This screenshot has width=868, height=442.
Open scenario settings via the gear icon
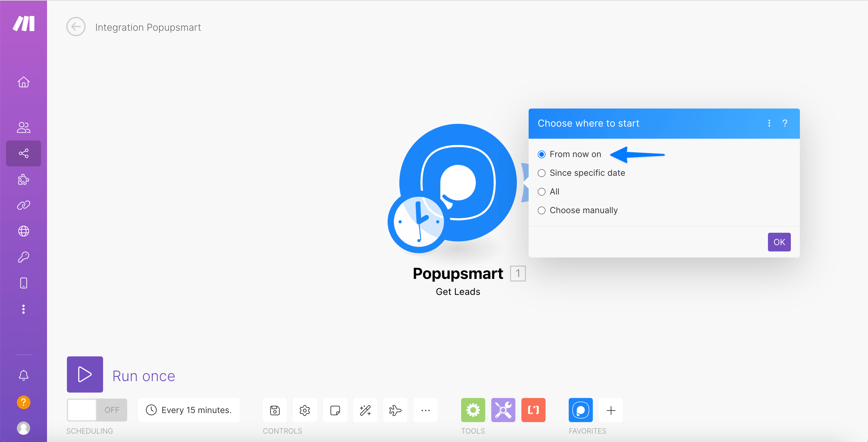tap(305, 410)
